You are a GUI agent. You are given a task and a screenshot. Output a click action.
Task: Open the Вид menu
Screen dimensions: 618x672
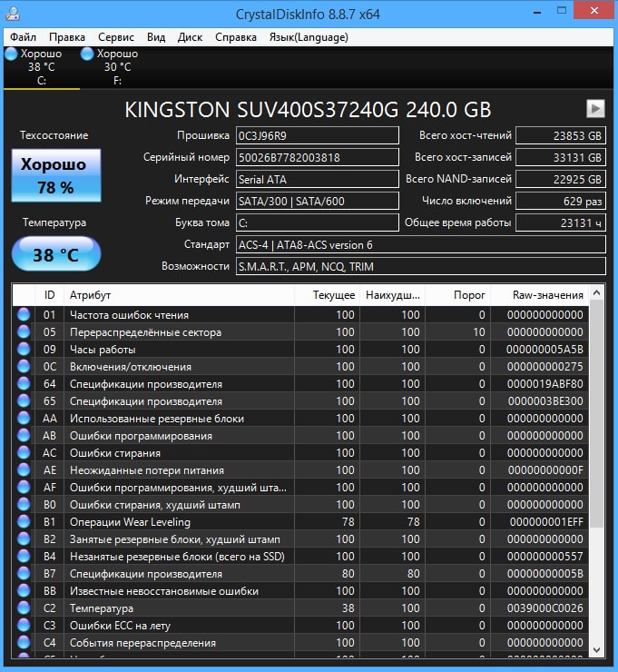pos(156,37)
